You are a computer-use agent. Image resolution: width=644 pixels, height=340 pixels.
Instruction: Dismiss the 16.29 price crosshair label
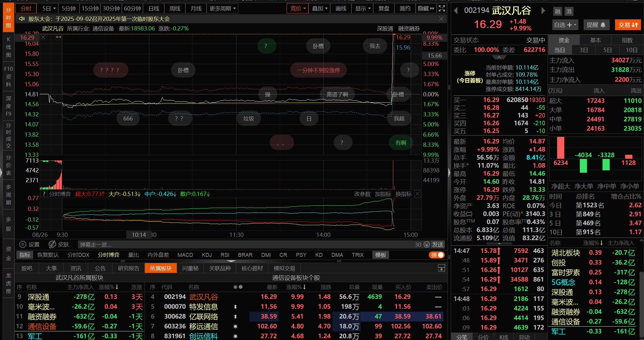point(43,37)
